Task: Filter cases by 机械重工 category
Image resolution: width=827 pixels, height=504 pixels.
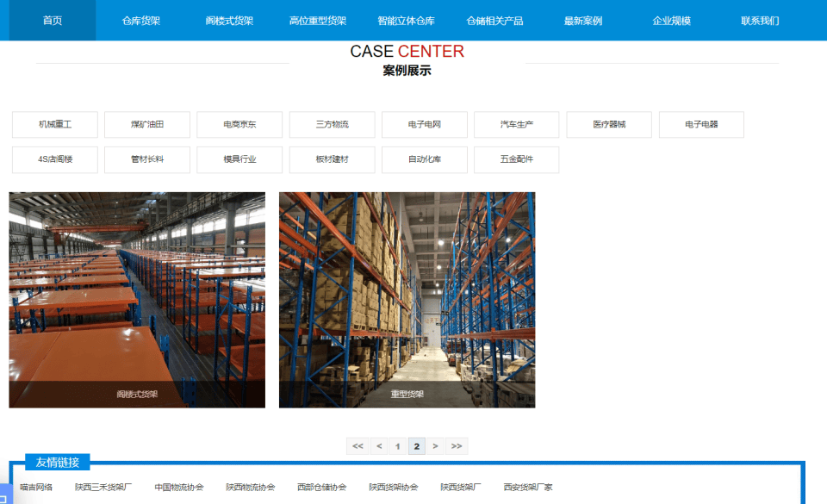Action: tap(55, 125)
